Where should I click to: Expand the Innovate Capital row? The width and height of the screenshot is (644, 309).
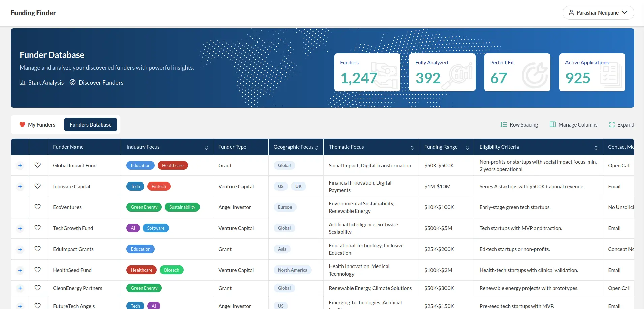click(x=20, y=186)
